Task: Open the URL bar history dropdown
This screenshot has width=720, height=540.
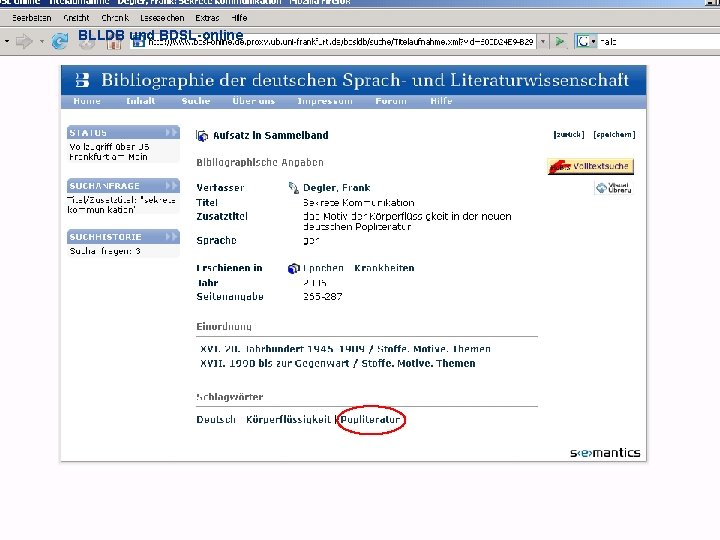Action: coord(543,42)
